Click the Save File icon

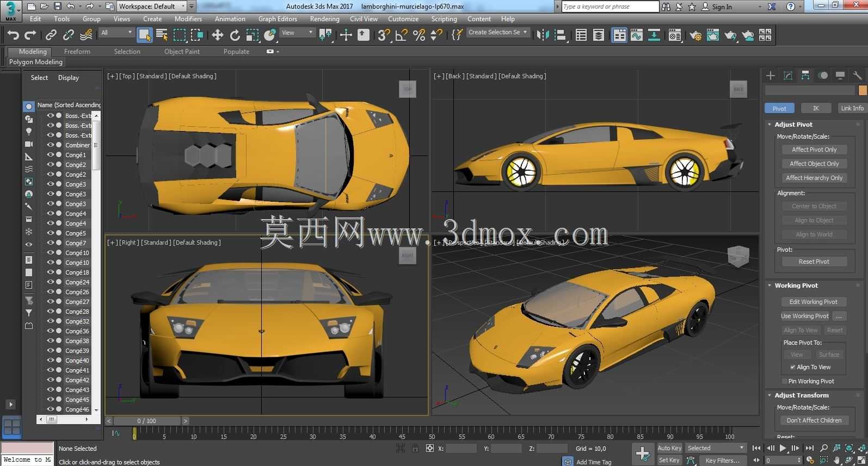(57, 7)
